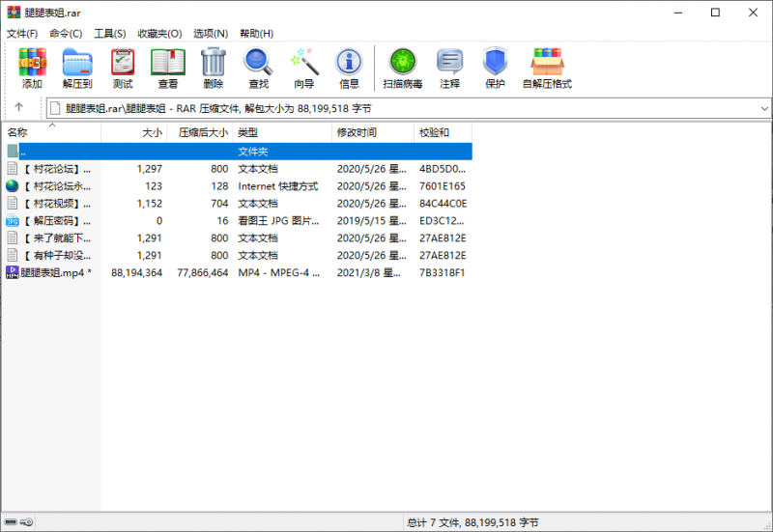773x532 pixels.
Task: Click the 解压到 (Extract To) icon
Action: (x=76, y=68)
